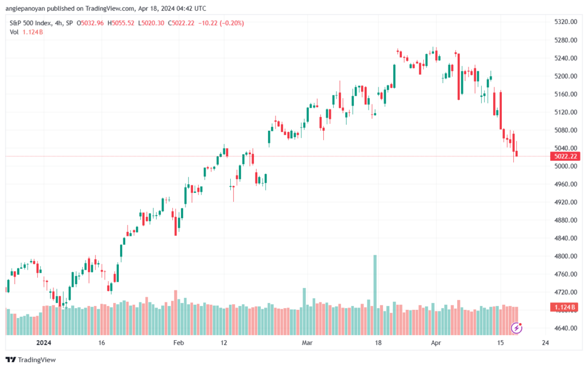
Task: Click the purple lightning bolt icon
Action: 516,328
